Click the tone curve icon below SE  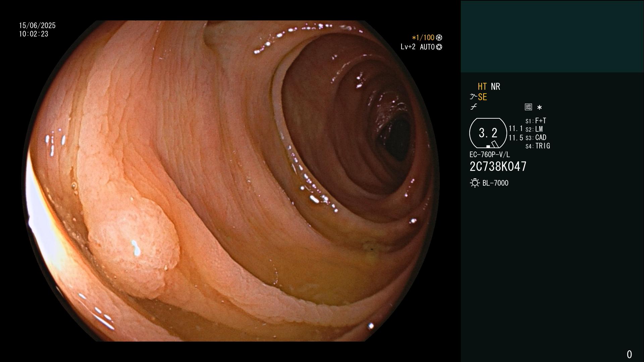(474, 107)
